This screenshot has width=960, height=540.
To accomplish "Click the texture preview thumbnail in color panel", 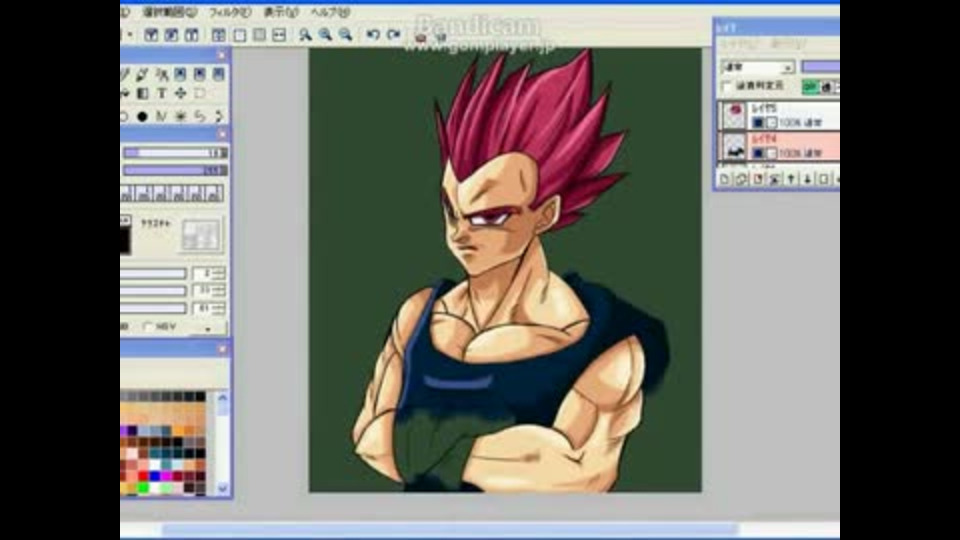I will click(x=201, y=234).
